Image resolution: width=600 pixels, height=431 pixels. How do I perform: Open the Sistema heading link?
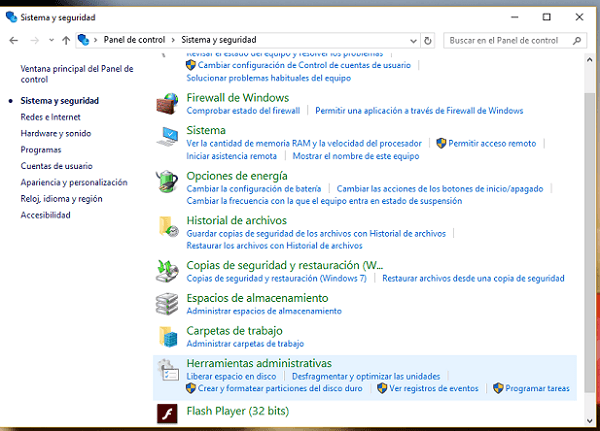pos(206,131)
